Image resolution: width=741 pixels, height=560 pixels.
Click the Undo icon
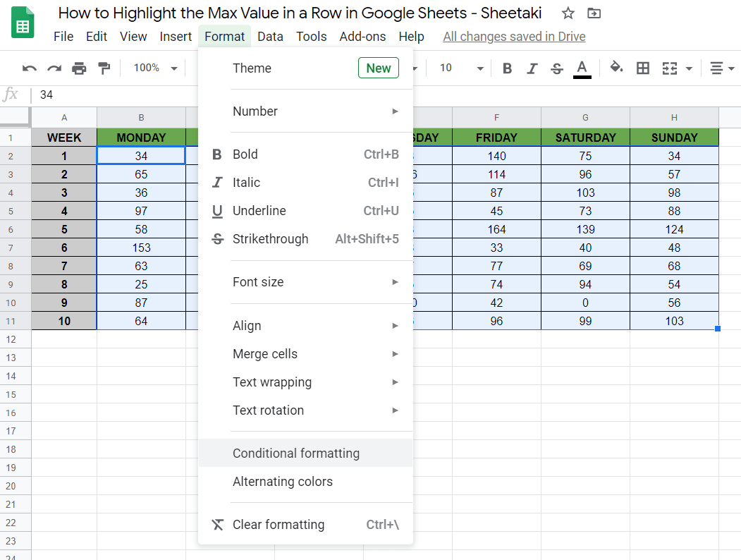[28, 68]
